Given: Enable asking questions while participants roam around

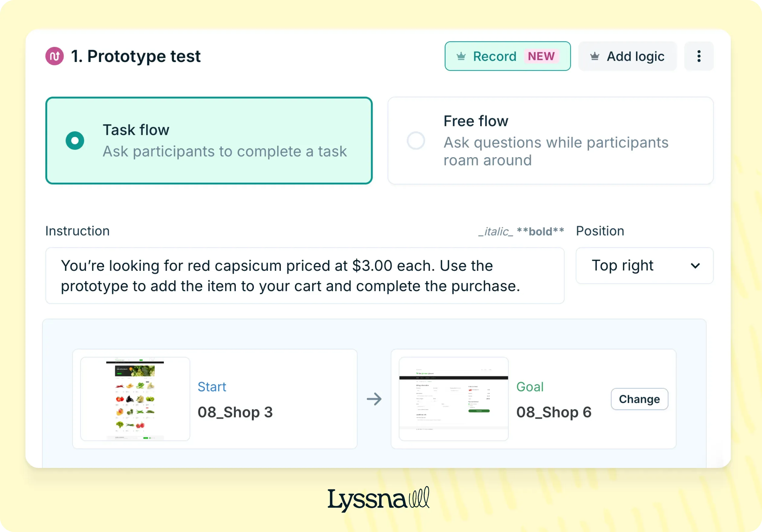Looking at the screenshot, I should pos(416,140).
